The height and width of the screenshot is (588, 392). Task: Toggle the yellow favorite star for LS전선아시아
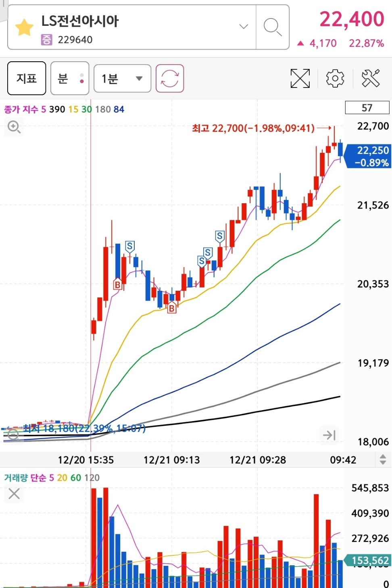pos(24,27)
